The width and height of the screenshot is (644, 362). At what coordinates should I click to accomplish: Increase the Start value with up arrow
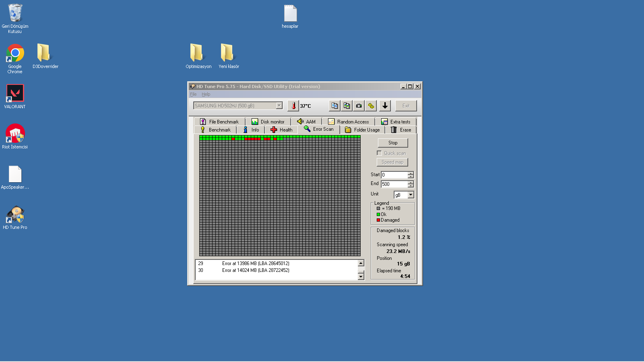tap(411, 173)
